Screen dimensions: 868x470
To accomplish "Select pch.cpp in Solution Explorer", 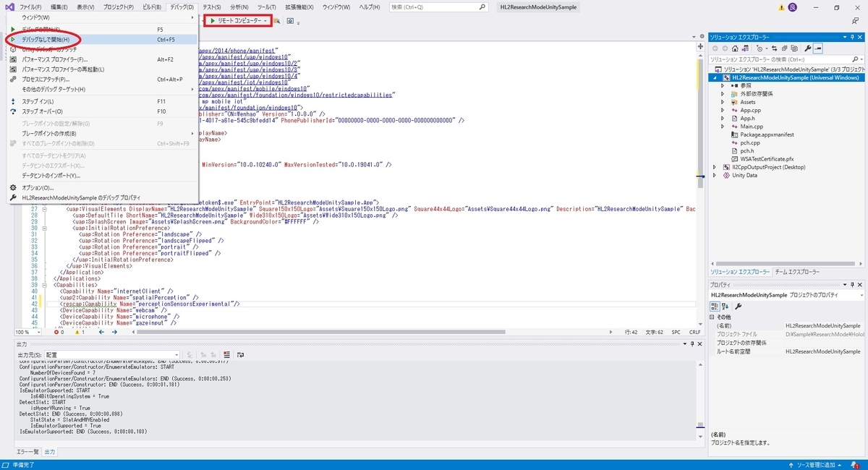I will coord(750,142).
